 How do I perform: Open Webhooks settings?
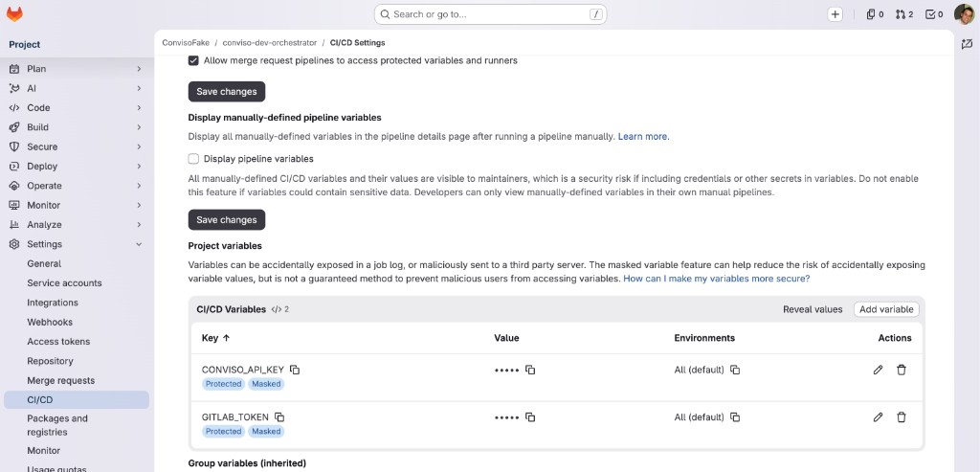point(50,322)
